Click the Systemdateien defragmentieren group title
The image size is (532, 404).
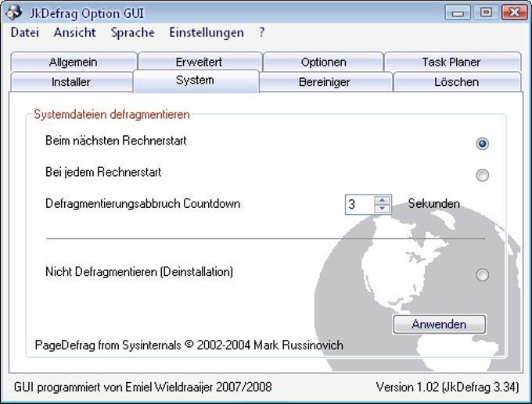[x=112, y=115]
